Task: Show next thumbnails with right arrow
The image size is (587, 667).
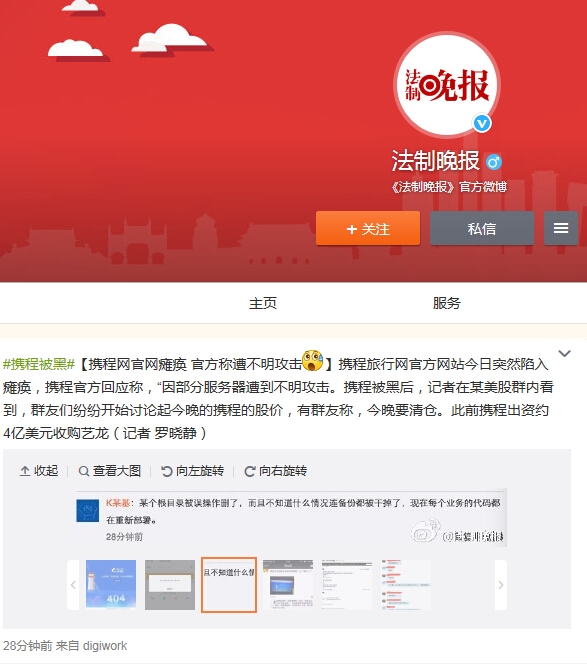Action: [x=501, y=585]
